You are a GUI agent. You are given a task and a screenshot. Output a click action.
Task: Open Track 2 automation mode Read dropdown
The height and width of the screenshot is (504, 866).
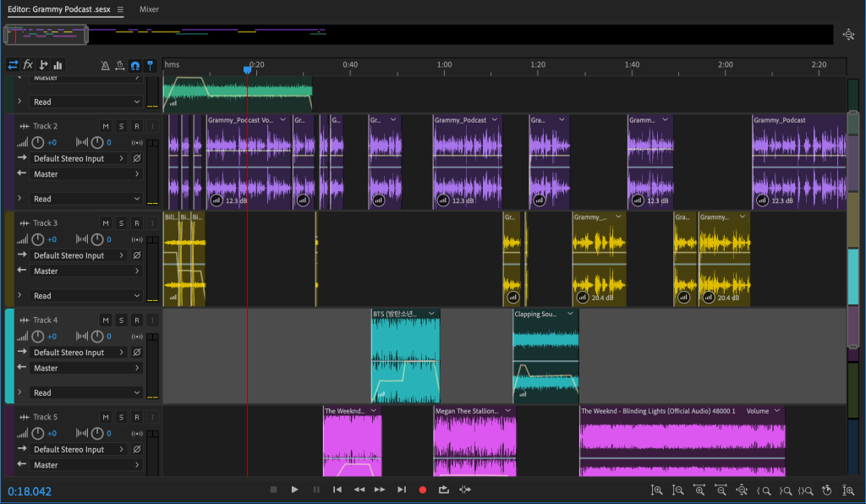tap(86, 199)
